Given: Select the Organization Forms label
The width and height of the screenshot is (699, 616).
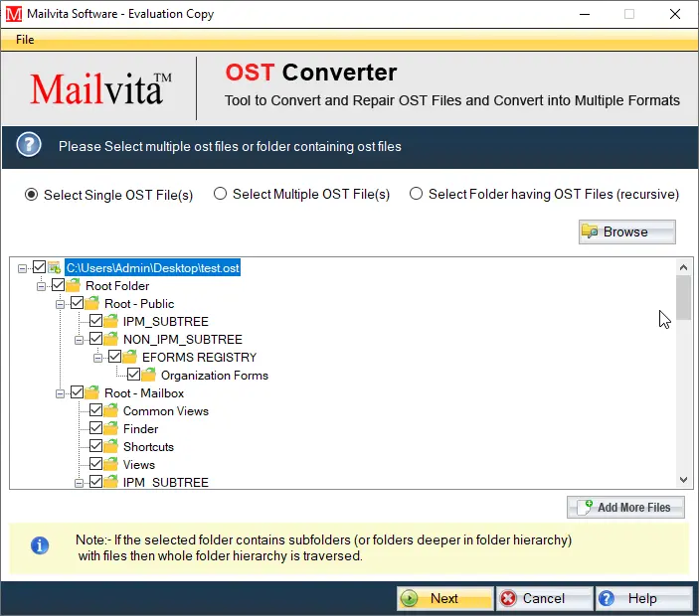Looking at the screenshot, I should 215,375.
